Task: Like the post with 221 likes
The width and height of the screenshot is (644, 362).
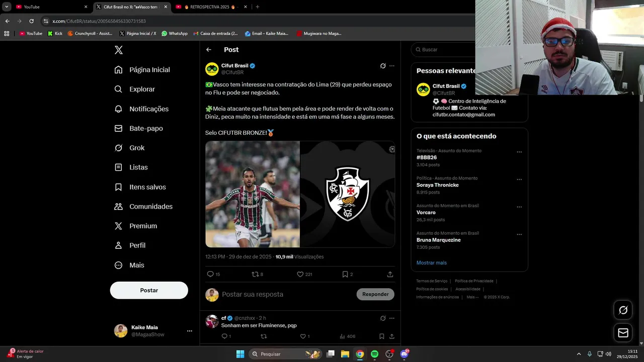Action: 304,274
